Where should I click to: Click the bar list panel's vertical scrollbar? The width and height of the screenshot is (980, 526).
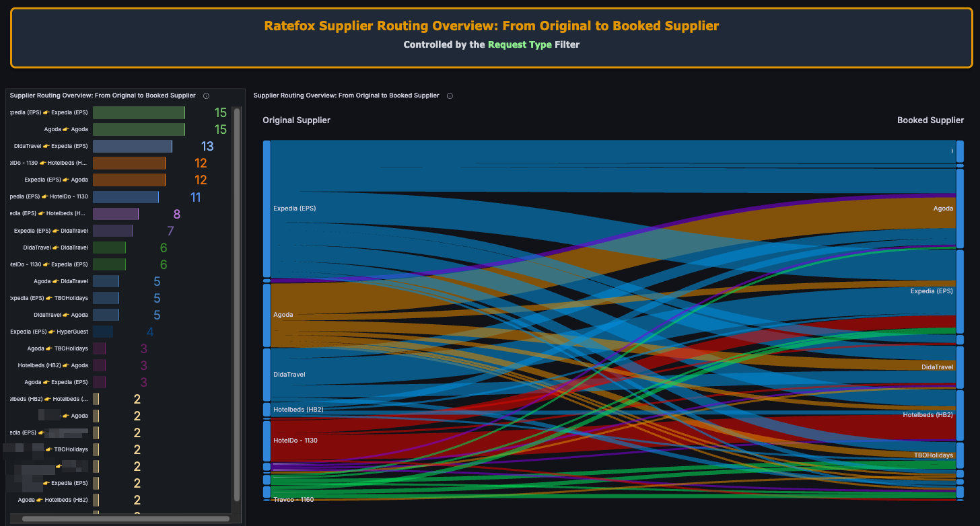tap(237, 304)
